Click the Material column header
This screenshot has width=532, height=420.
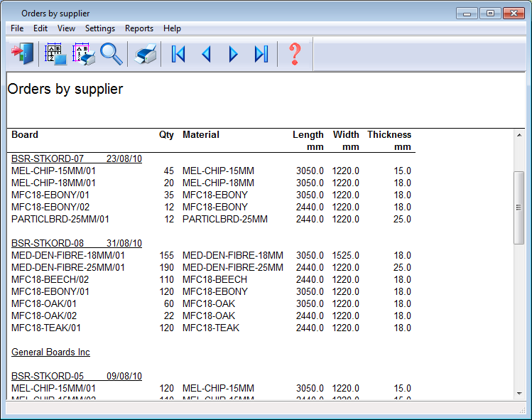point(201,134)
